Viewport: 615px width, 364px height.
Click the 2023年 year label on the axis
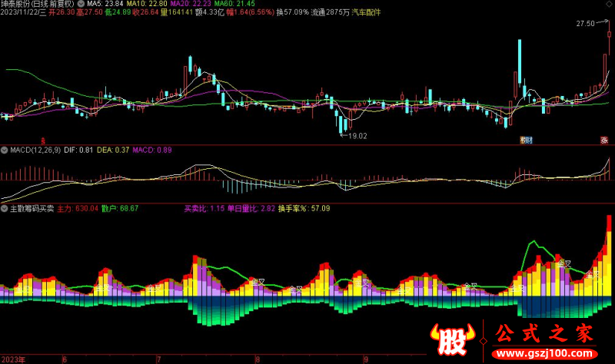(x=13, y=359)
